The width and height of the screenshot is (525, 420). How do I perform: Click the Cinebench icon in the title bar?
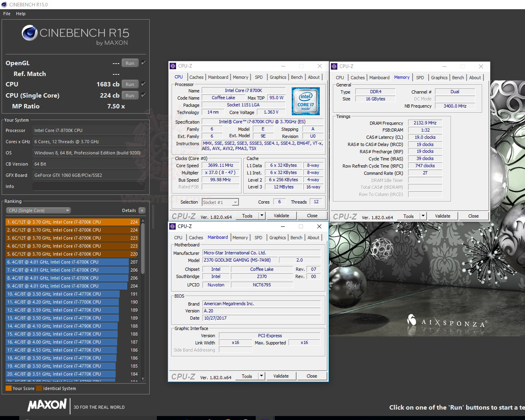[4, 4]
